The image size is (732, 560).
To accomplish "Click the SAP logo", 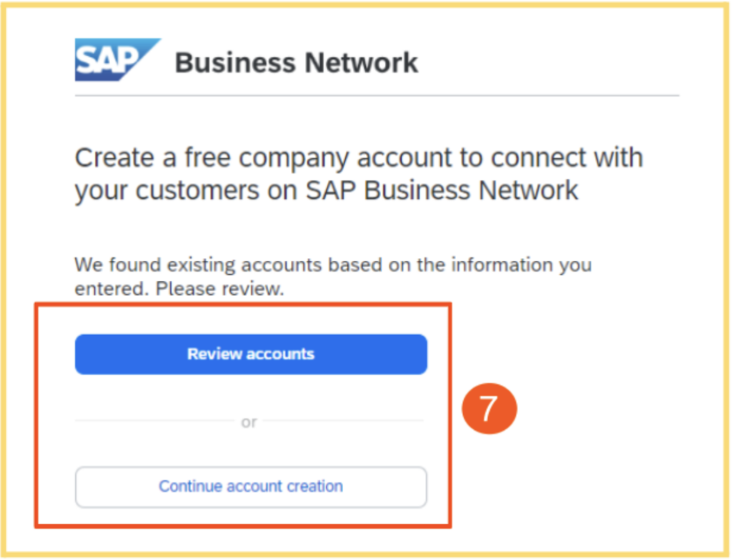I will (x=118, y=60).
